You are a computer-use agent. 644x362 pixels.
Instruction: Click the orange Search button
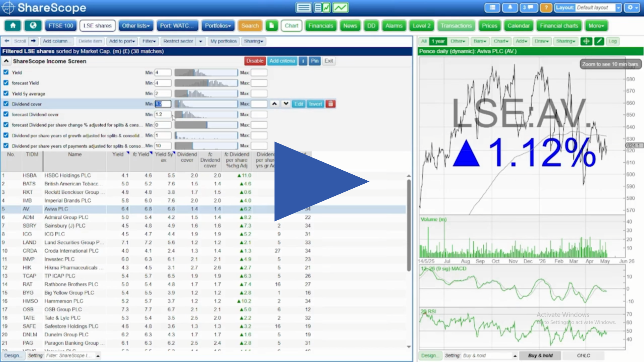click(x=250, y=25)
